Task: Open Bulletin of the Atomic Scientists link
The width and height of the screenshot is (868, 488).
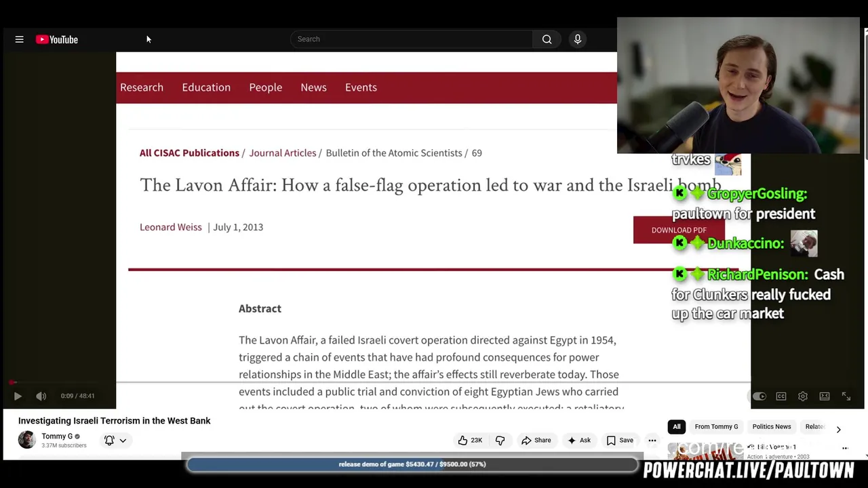Action: (x=393, y=153)
